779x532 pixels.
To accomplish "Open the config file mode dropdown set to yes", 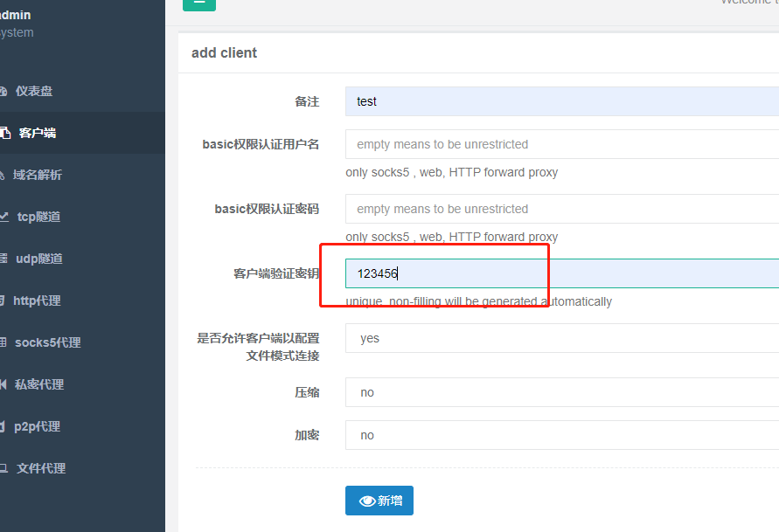I will (560, 338).
